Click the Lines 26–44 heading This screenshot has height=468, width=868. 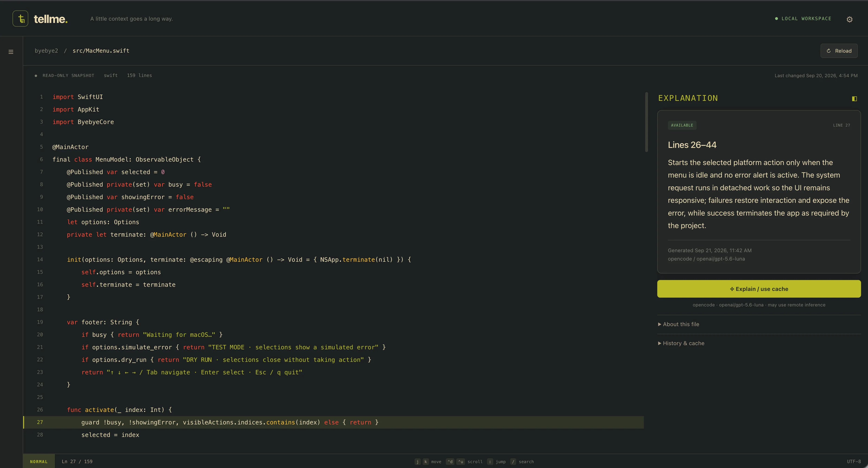tap(692, 145)
